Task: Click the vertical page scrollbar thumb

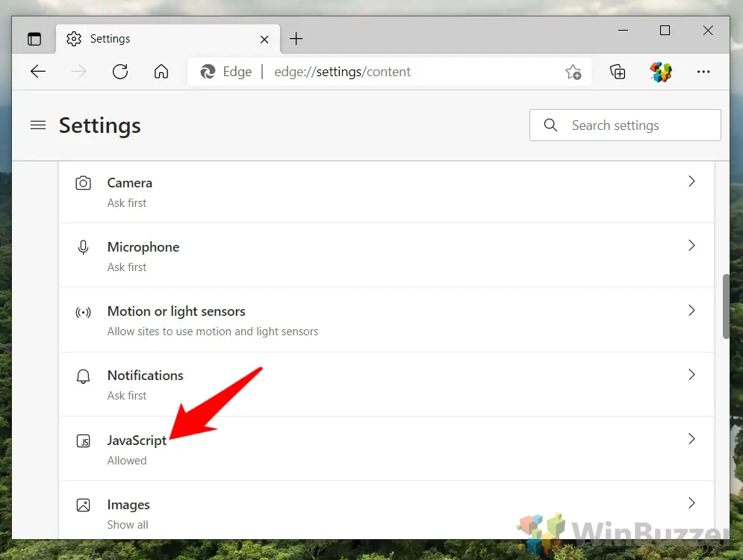Action: coord(725,306)
